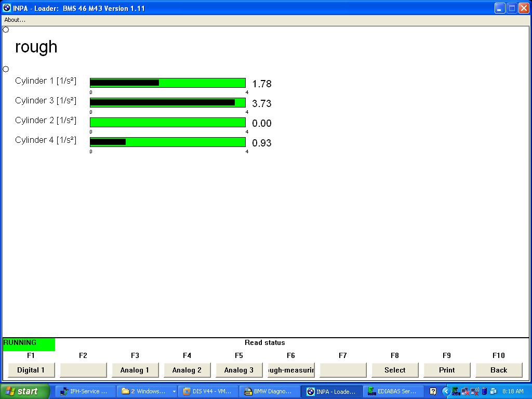Click the help question mark tray icon
Viewport: 532px width, 399px height.
point(433,391)
